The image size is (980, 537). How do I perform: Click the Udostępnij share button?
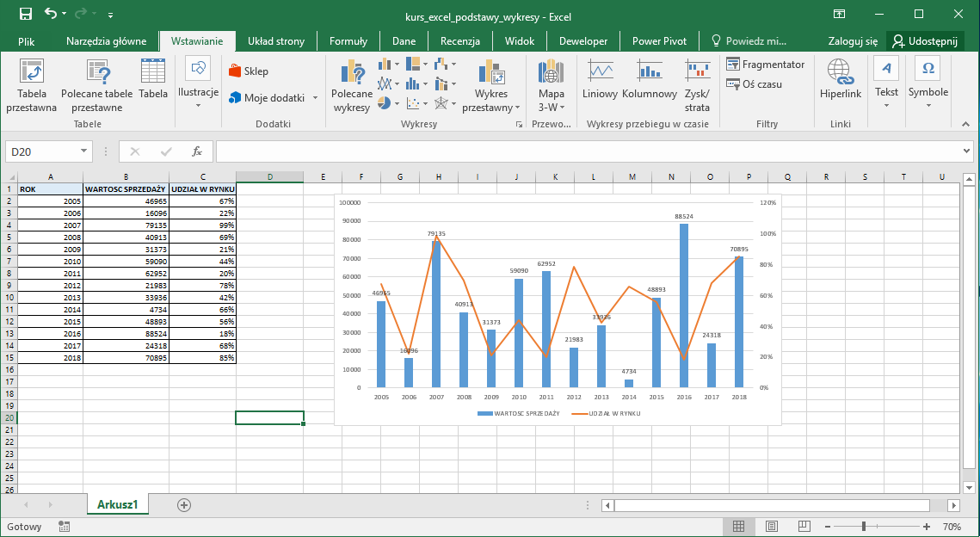(x=925, y=41)
